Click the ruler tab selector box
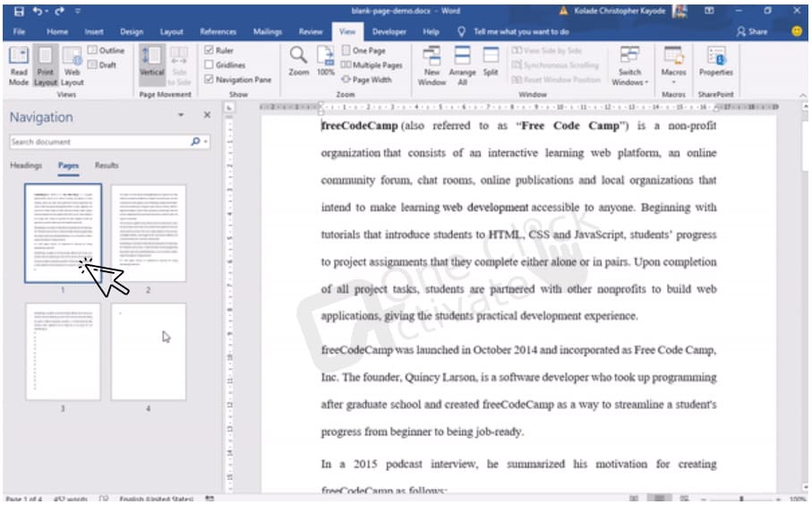 [229, 107]
